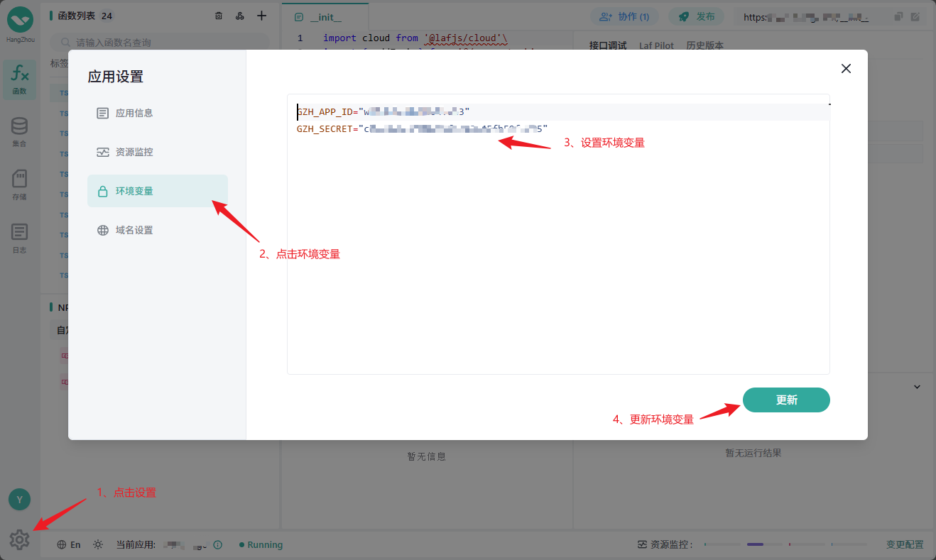This screenshot has width=936, height=560.
Task: Click the function name search field
Action: tap(160, 43)
